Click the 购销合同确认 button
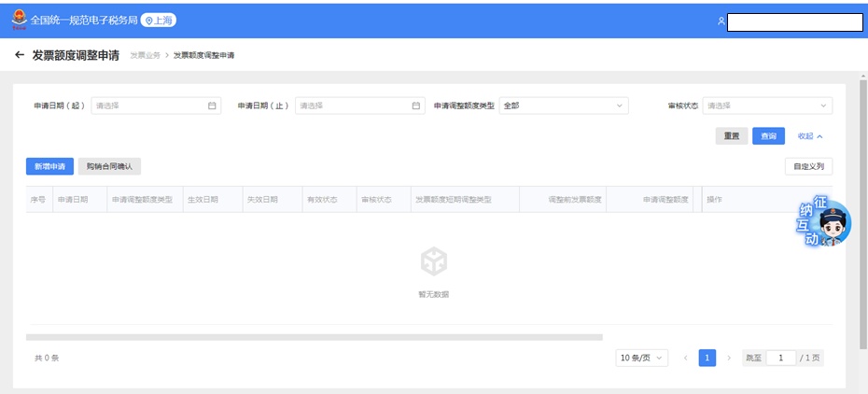868x394 pixels. pyautogui.click(x=109, y=166)
